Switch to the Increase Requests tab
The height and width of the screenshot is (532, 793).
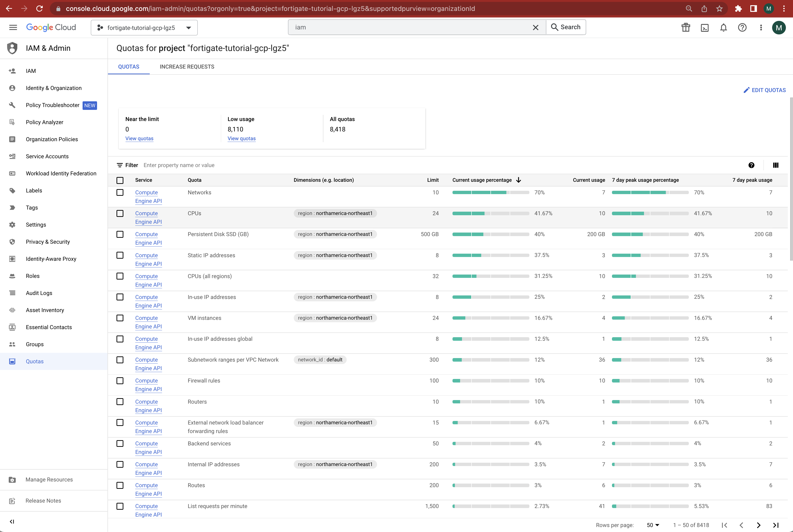point(187,66)
